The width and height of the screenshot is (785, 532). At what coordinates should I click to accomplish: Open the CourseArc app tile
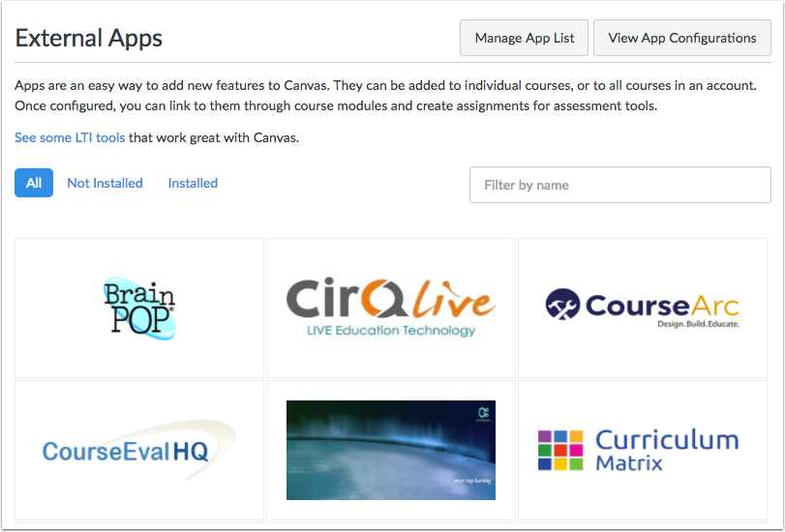tap(643, 308)
